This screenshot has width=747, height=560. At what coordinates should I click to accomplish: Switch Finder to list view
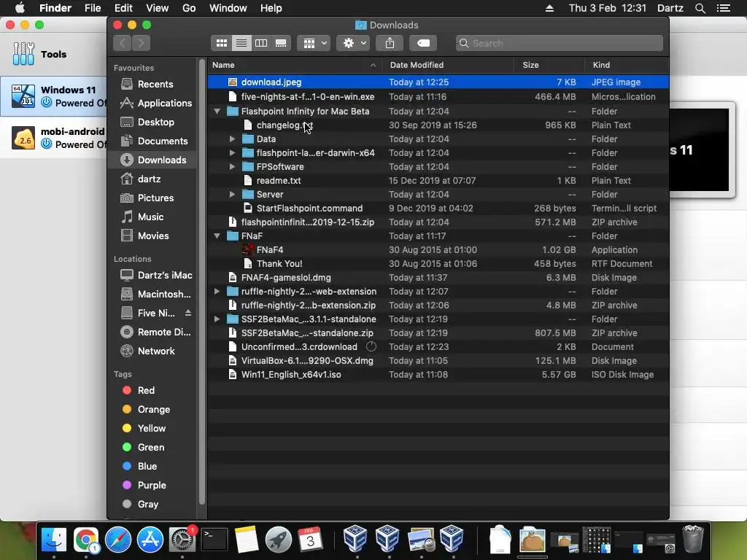[241, 43]
